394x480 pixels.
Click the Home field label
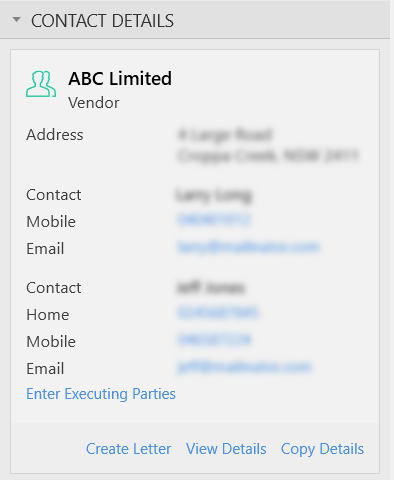pyautogui.click(x=48, y=315)
